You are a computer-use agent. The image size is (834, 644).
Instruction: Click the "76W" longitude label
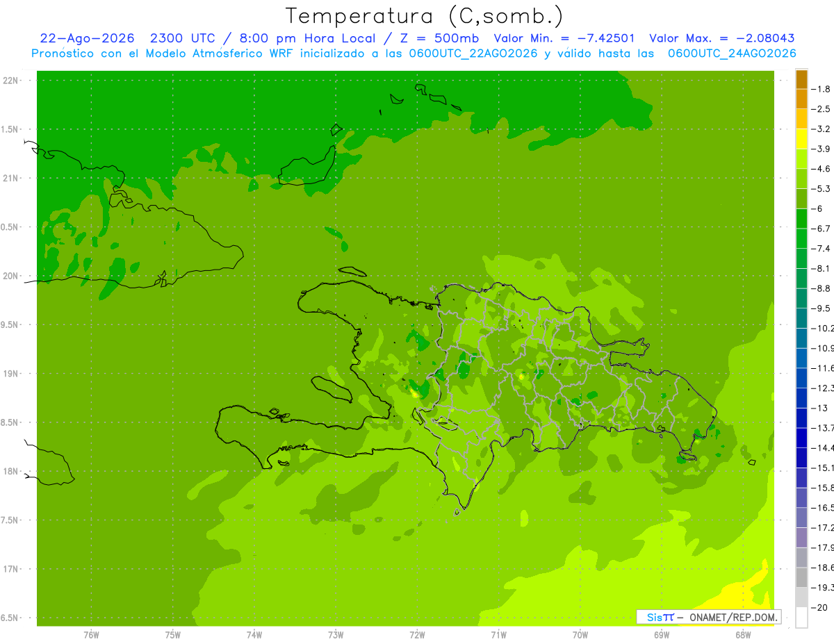(x=91, y=635)
